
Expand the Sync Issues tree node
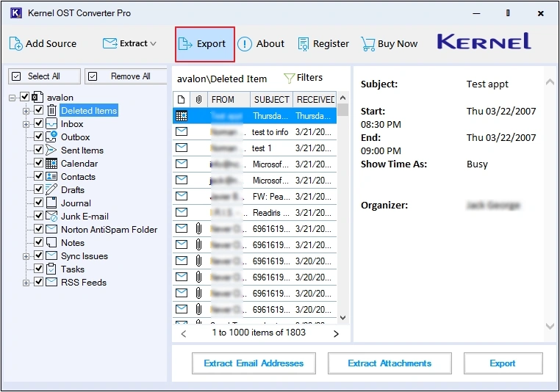tap(26, 256)
